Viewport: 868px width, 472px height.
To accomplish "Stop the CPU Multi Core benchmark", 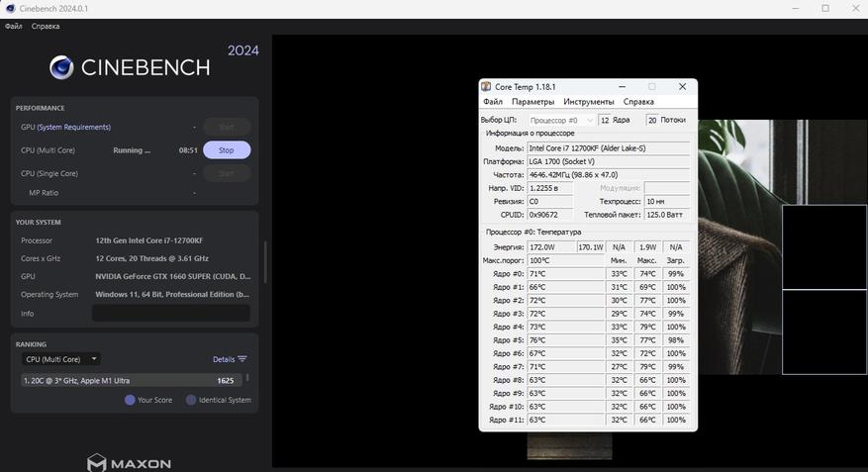I will (x=227, y=150).
